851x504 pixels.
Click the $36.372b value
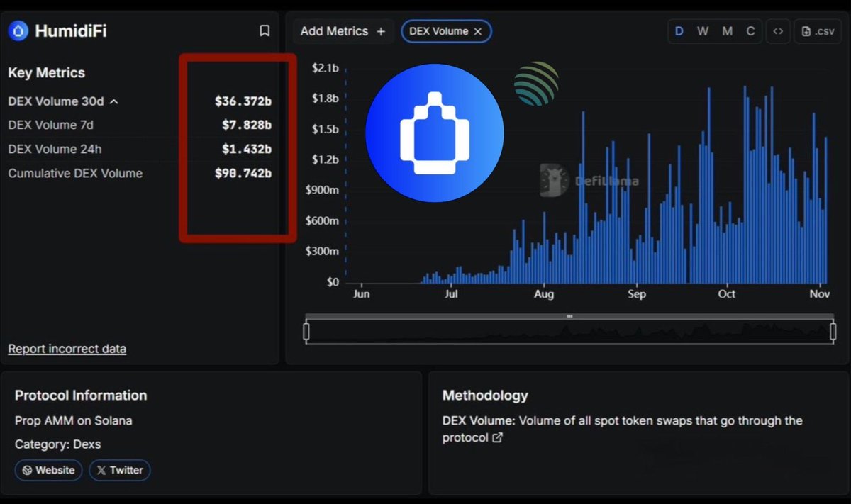(243, 101)
